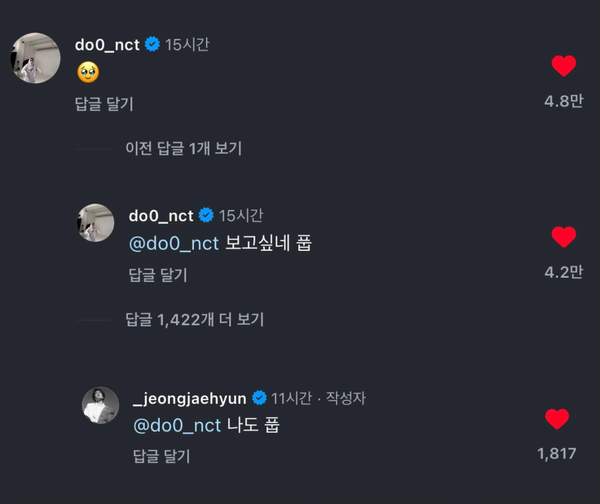The height and width of the screenshot is (504, 600).
Task: Click the 🥹 emoji in the top comment
Action: [x=86, y=71]
